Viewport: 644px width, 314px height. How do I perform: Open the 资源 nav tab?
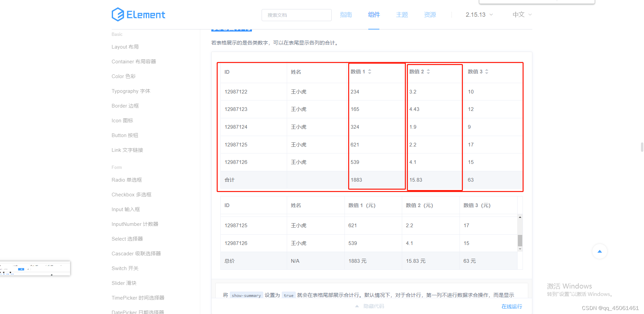tap(430, 15)
